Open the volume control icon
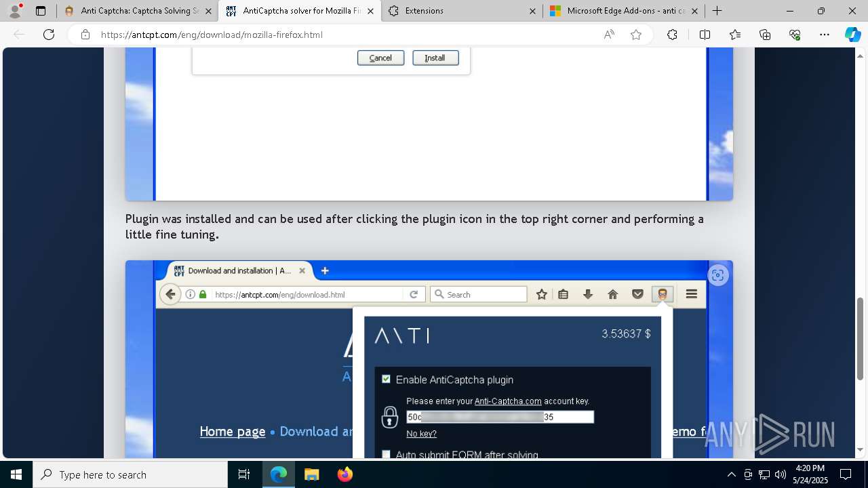The width and height of the screenshot is (868, 488). (x=781, y=474)
